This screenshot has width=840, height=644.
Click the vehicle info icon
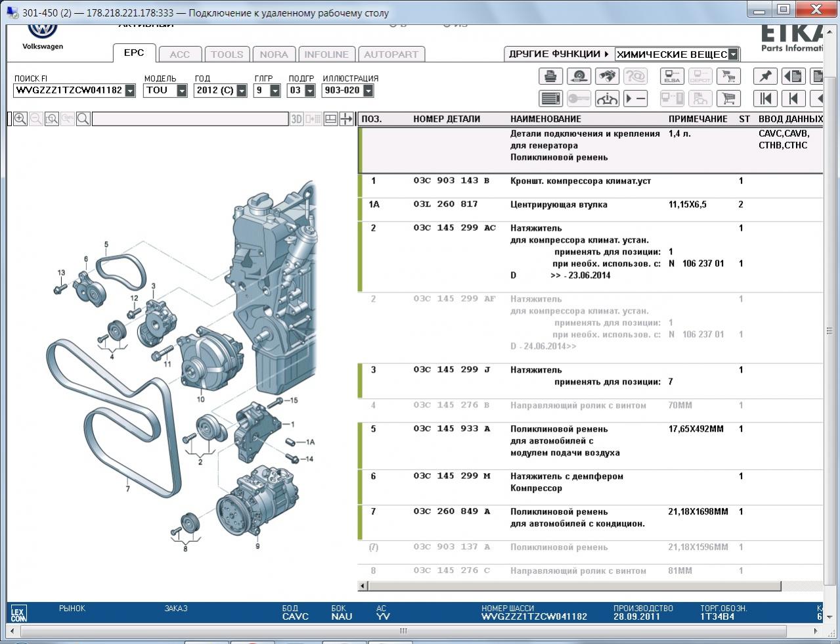(607, 99)
